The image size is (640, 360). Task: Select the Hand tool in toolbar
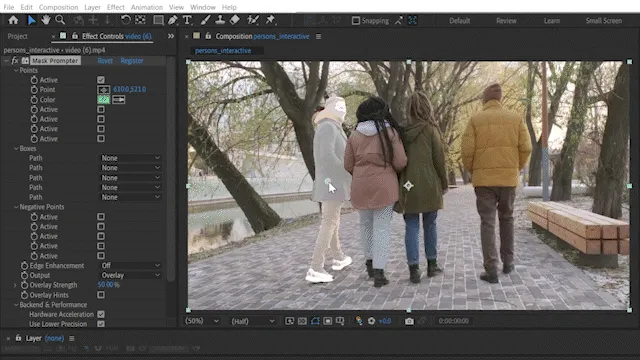[46, 20]
